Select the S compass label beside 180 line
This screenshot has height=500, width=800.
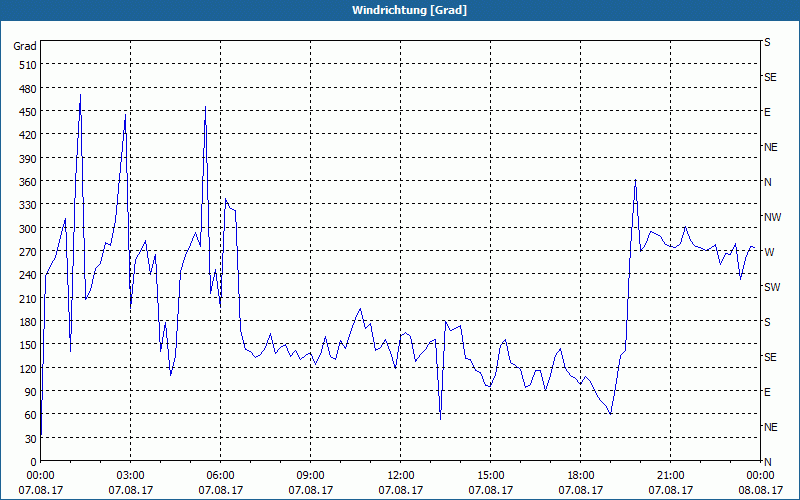[x=767, y=322]
